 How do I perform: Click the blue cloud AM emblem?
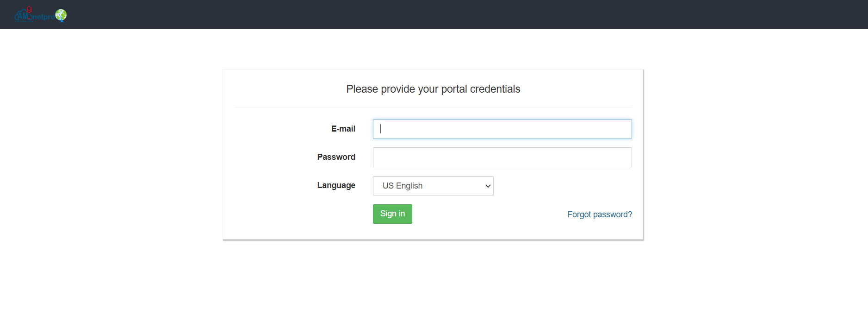click(x=22, y=17)
